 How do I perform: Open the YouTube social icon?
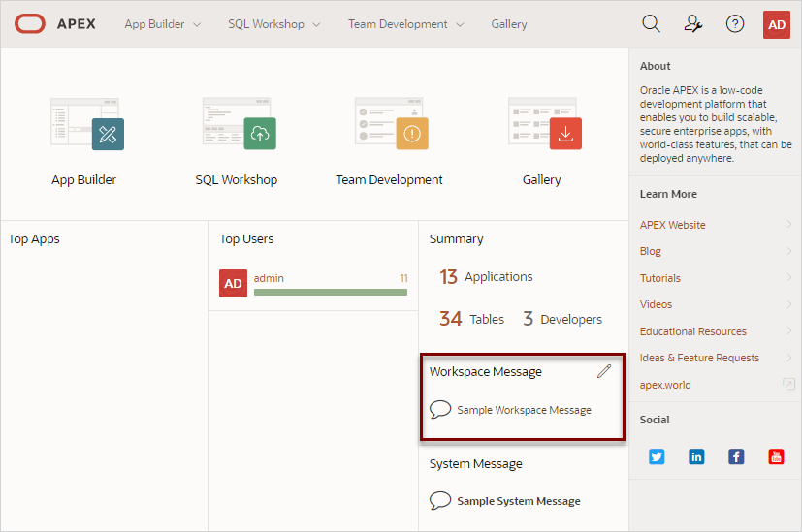coord(776,456)
